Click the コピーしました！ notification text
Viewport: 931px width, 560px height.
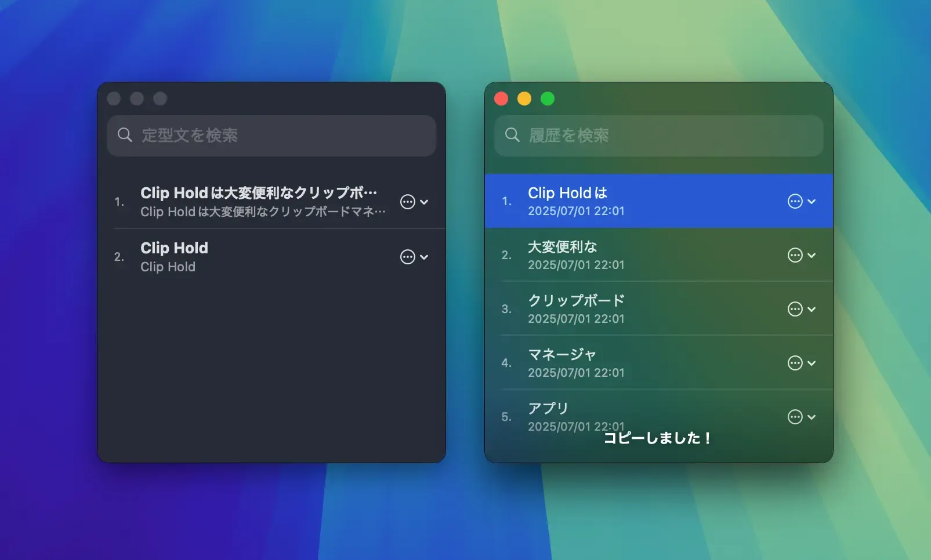pos(658,438)
